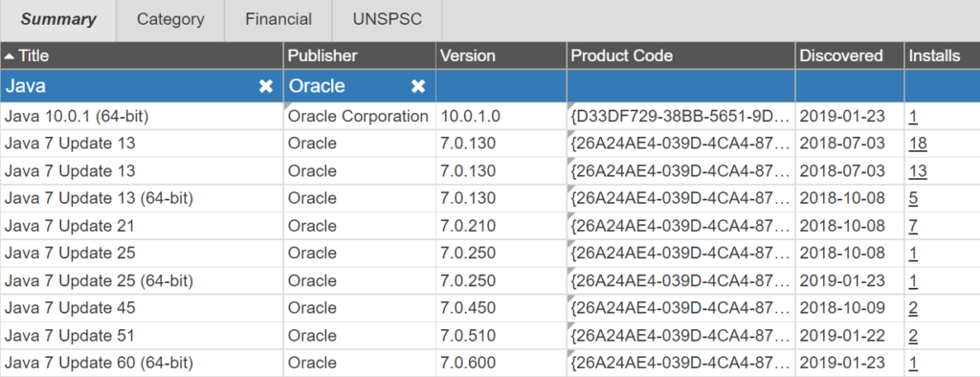Clear the Java title filter

pos(266,86)
